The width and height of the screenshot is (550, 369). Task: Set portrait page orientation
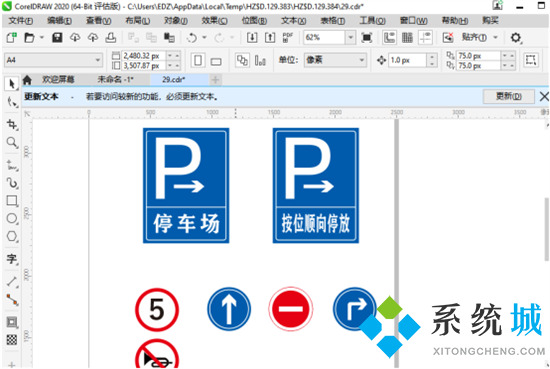(x=198, y=60)
